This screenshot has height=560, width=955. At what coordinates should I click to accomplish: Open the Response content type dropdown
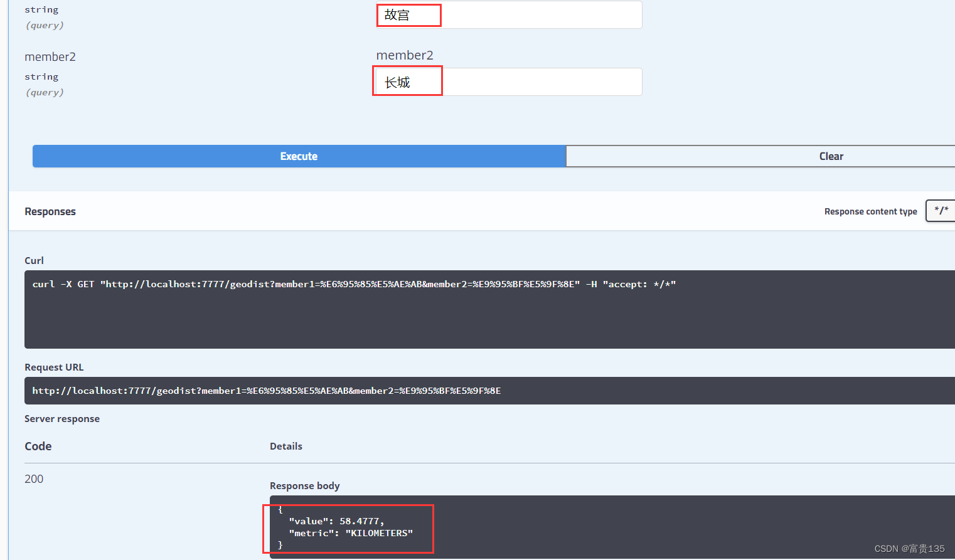click(x=941, y=211)
